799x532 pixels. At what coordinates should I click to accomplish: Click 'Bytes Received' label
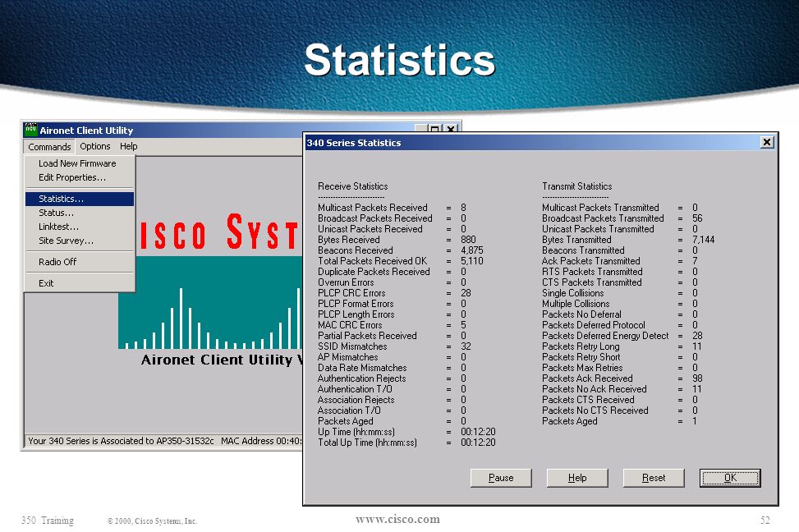[x=348, y=240]
